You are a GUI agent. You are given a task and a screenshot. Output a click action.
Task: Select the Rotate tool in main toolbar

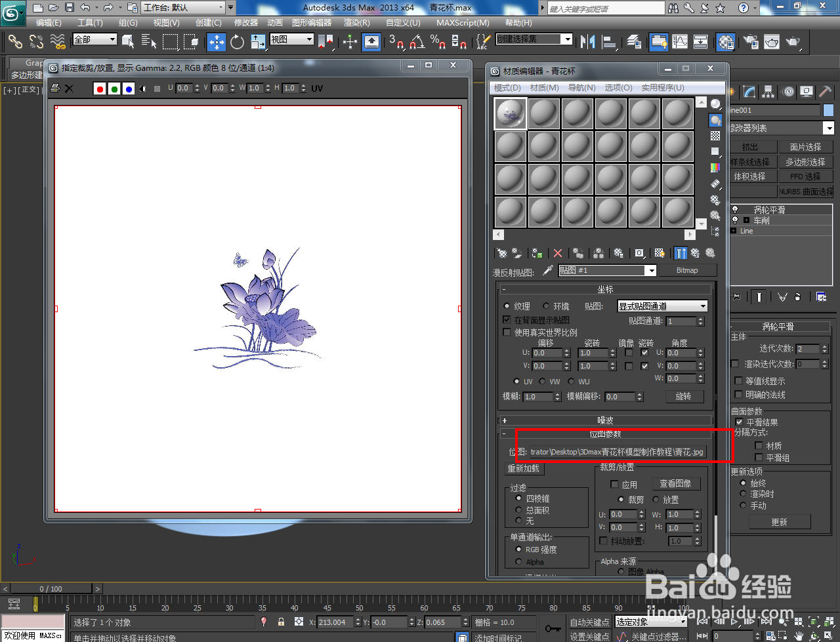point(238,42)
